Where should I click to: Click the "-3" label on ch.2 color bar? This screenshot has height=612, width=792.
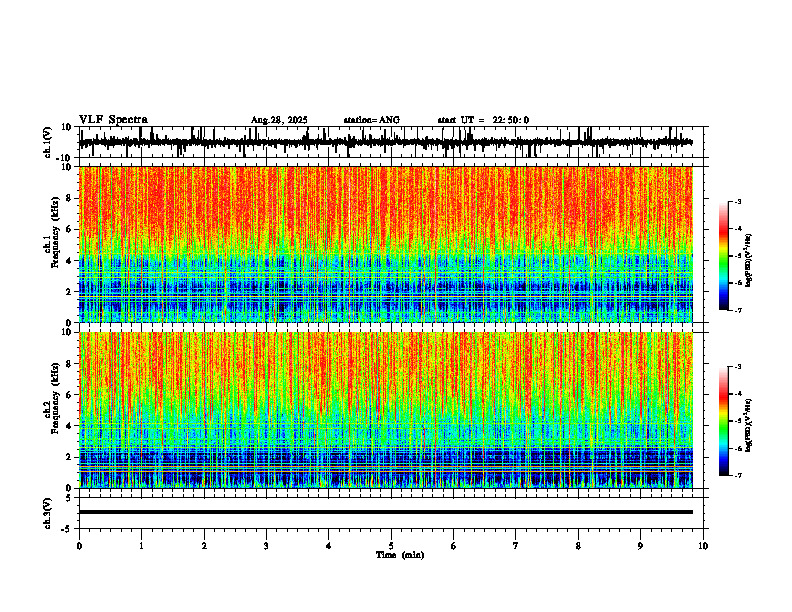(738, 367)
